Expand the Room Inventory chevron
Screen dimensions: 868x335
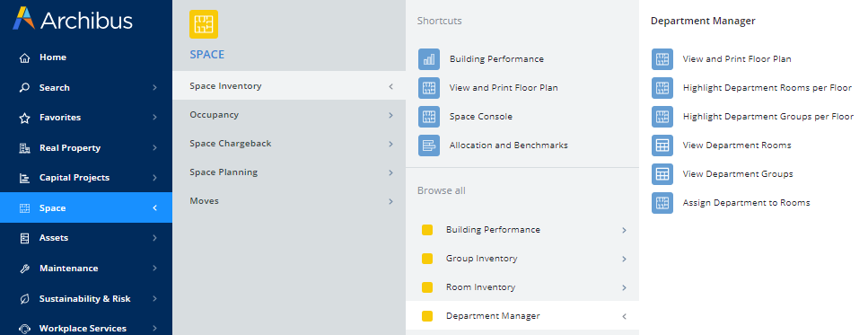(624, 288)
